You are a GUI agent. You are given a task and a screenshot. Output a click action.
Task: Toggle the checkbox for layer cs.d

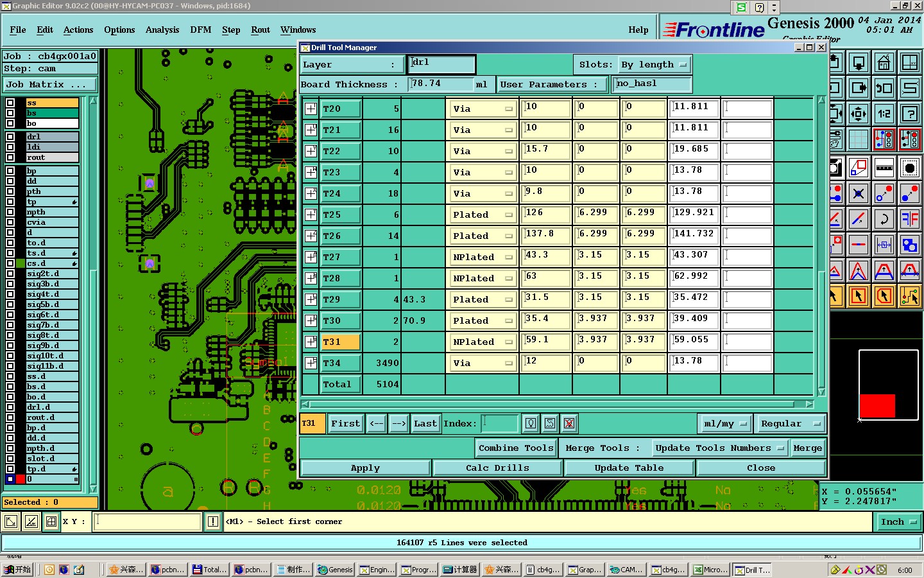pyautogui.click(x=10, y=263)
